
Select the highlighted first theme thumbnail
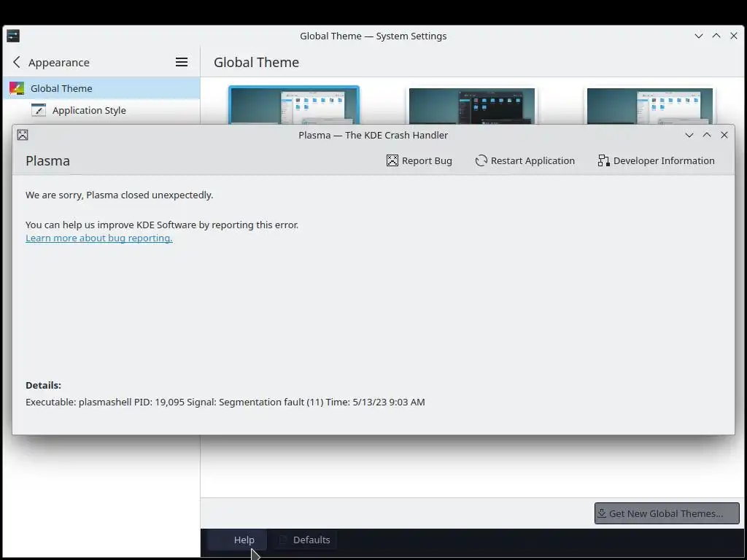[294, 105]
